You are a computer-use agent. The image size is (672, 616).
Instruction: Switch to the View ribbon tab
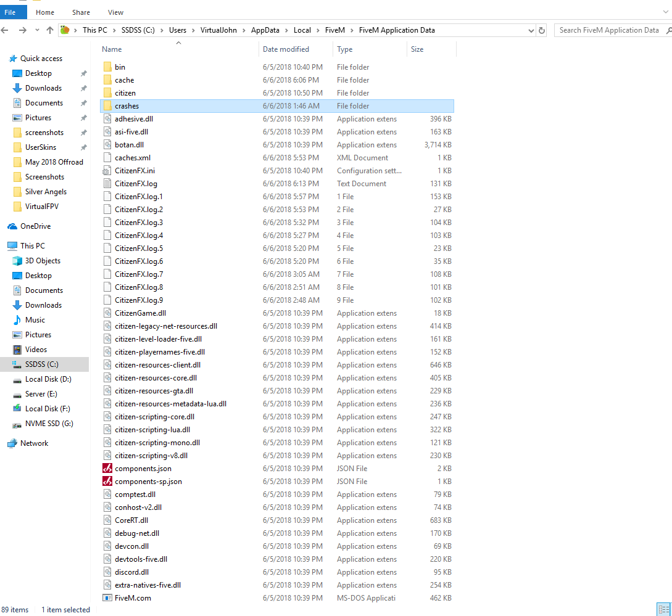(116, 12)
